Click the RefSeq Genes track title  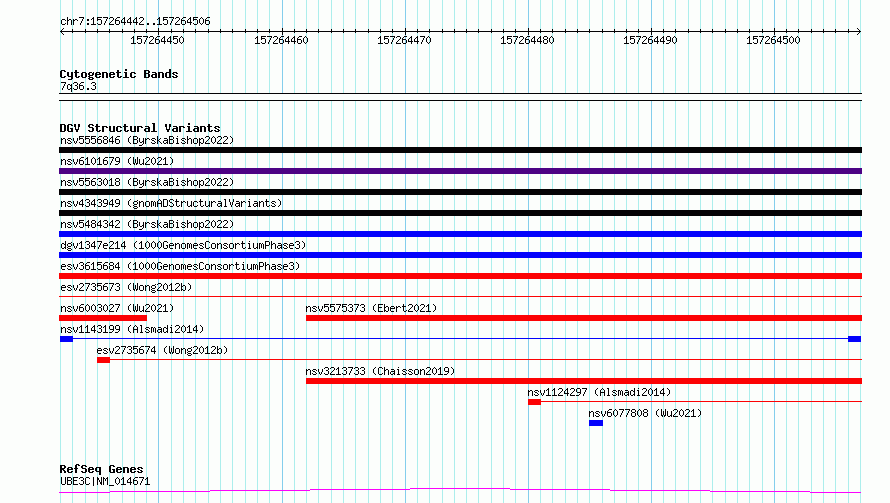[x=101, y=470]
